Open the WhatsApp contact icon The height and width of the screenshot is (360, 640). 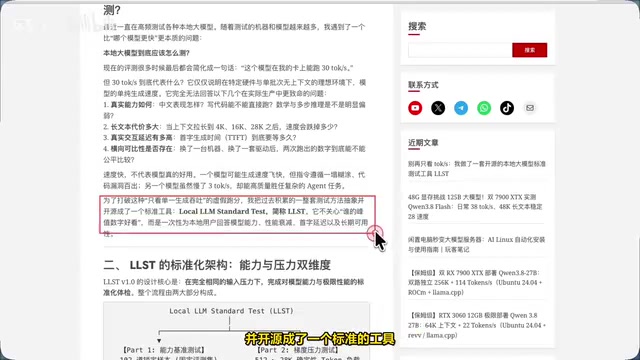point(484,108)
